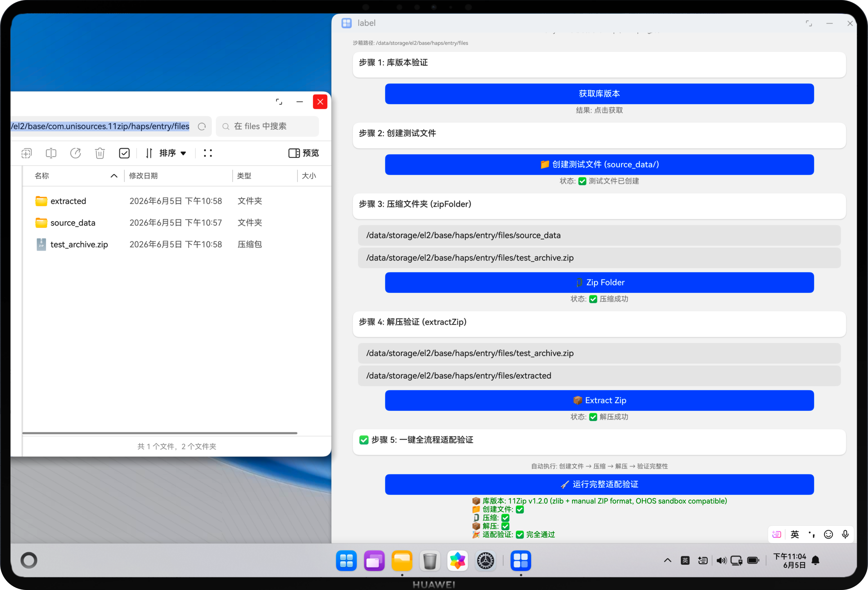Refresh the file manager path with reload icon
Image resolution: width=868 pixels, height=590 pixels.
202,127
